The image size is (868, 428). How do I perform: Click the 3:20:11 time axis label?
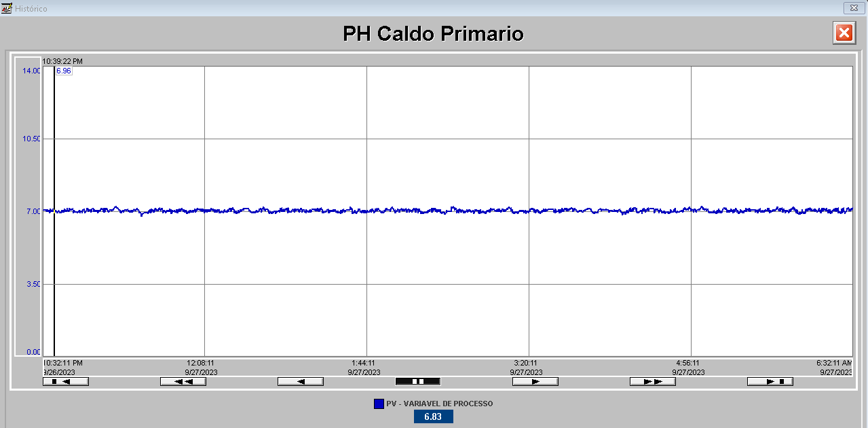525,363
